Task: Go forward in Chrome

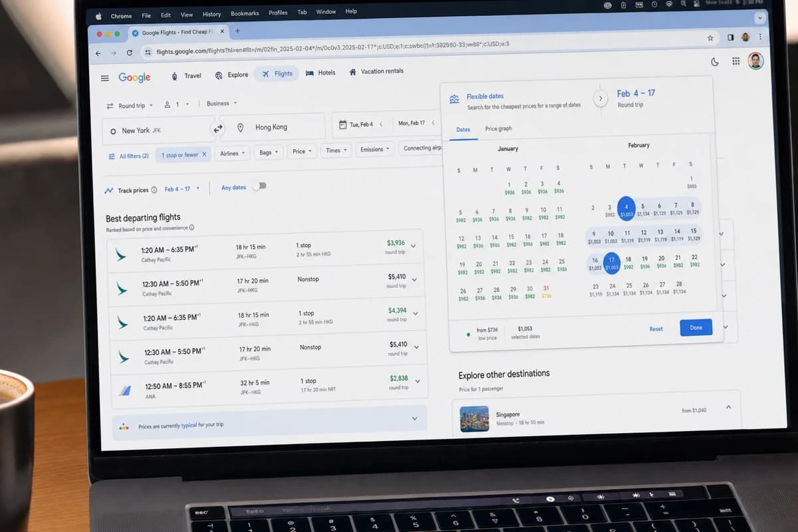Action: [114, 53]
